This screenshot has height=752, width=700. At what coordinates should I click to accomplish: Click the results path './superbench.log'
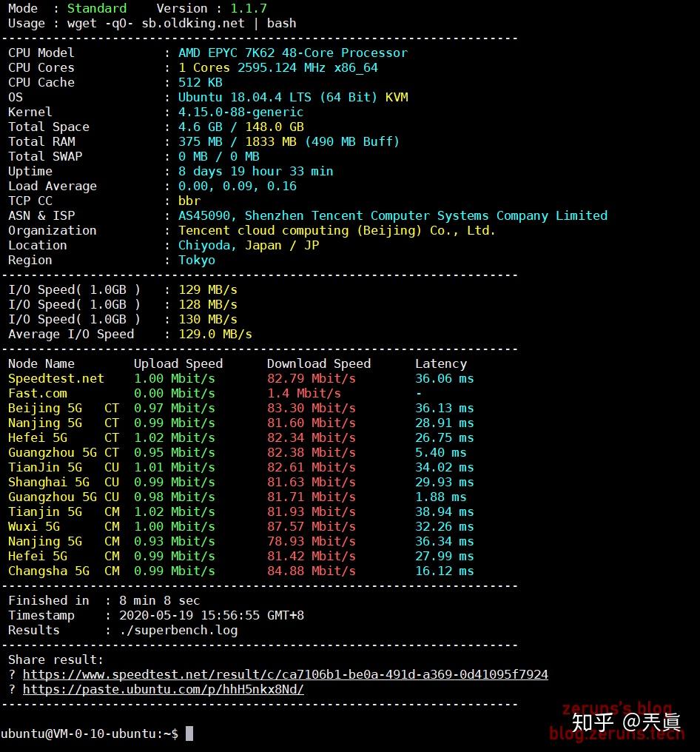tap(178, 630)
